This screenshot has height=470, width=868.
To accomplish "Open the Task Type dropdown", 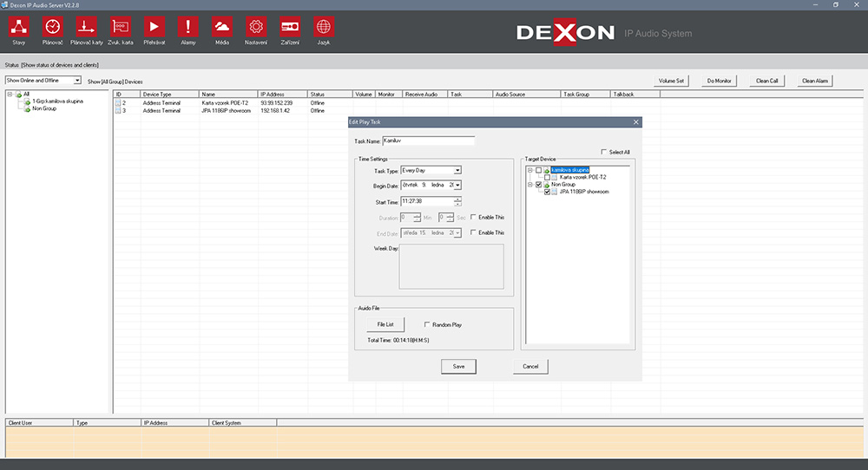I will 457,171.
